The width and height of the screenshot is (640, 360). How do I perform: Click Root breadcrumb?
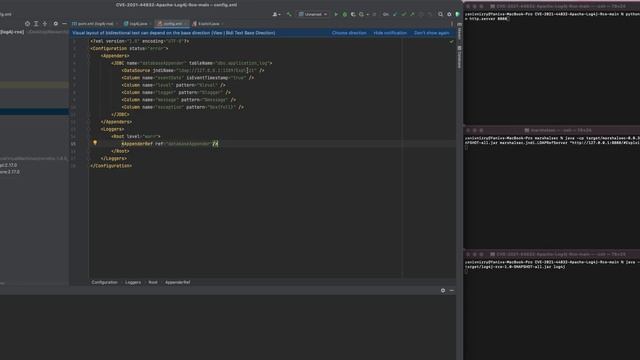[x=153, y=282]
